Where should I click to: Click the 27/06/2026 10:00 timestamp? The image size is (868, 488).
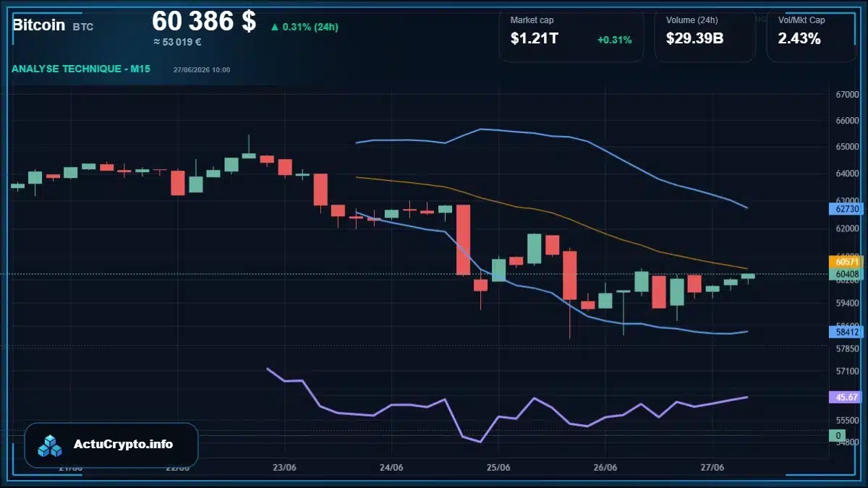coord(202,69)
